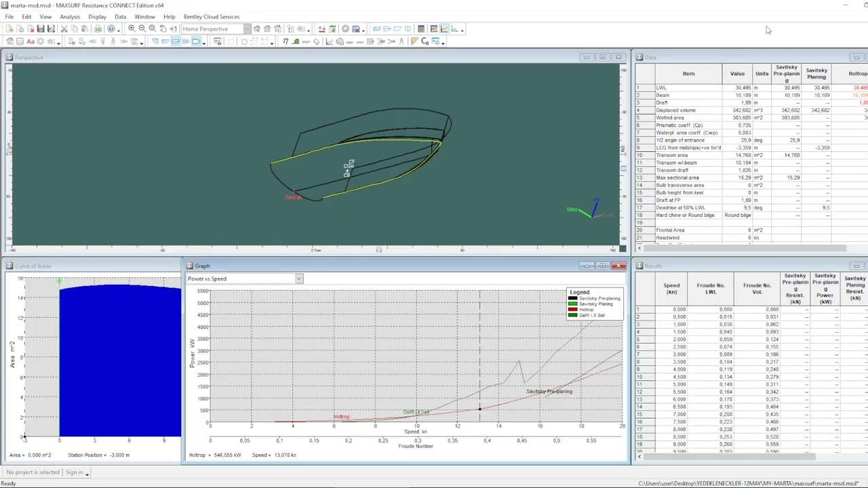Click the red Holtrop legend swatch
The height and width of the screenshot is (488, 868).
573,310
